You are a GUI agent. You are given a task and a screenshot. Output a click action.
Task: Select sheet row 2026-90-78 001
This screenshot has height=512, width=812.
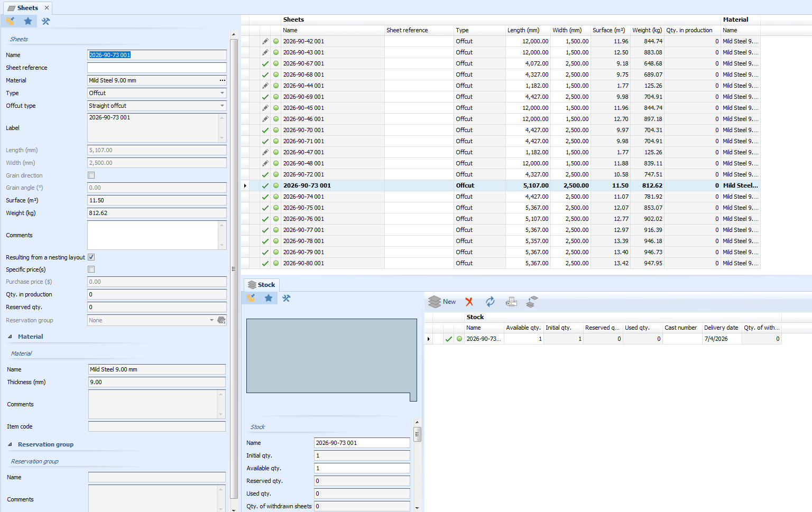click(500, 241)
